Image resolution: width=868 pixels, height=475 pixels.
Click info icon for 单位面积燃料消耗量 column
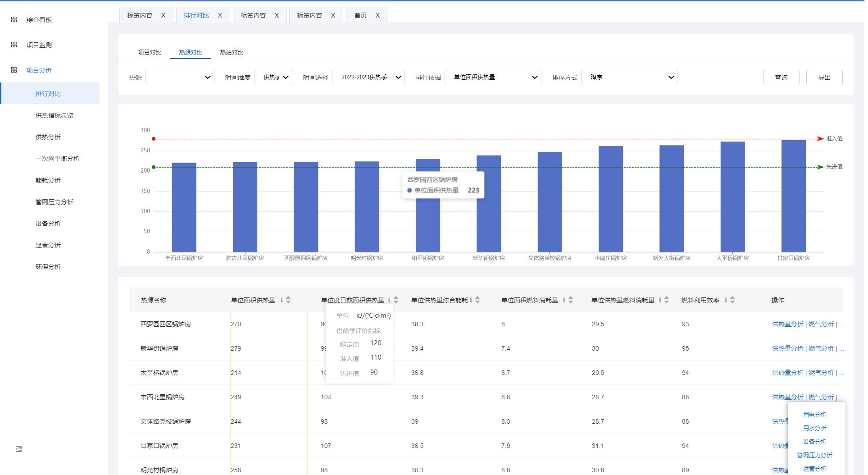564,300
